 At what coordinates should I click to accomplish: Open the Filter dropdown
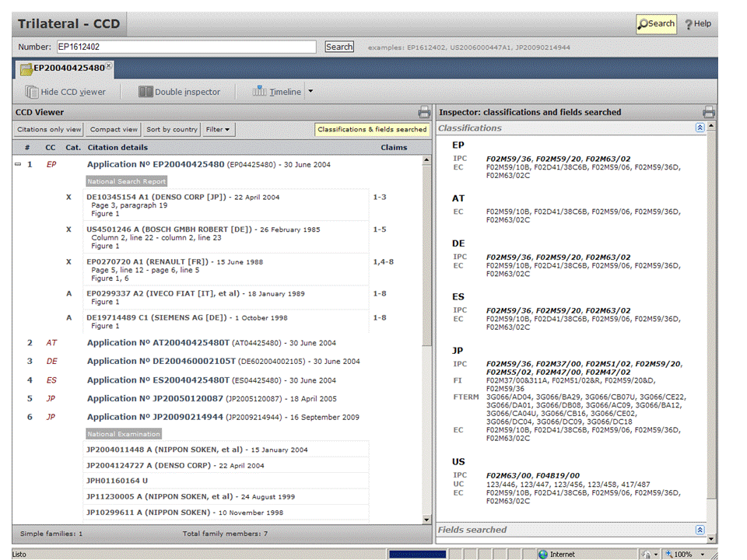(x=219, y=130)
